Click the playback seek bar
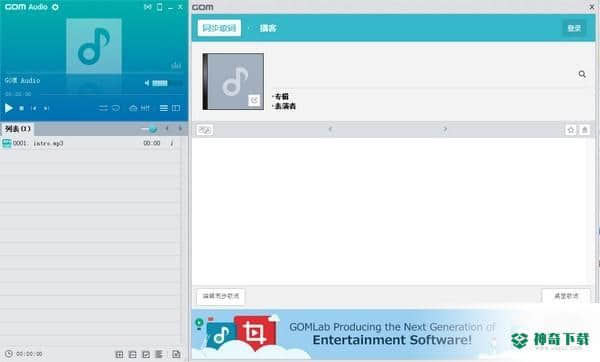This screenshot has height=362, width=600. click(x=112, y=94)
